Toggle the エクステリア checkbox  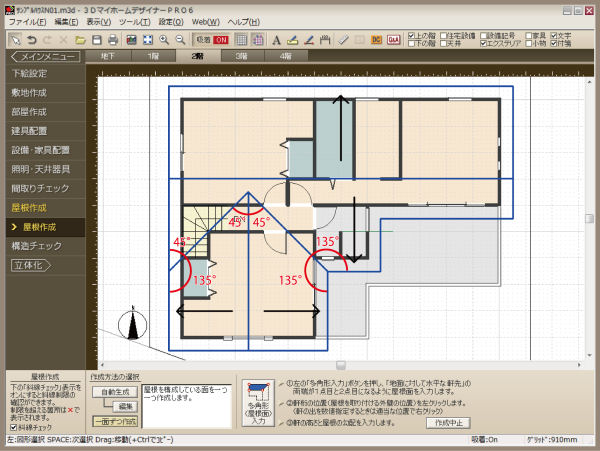(485, 44)
